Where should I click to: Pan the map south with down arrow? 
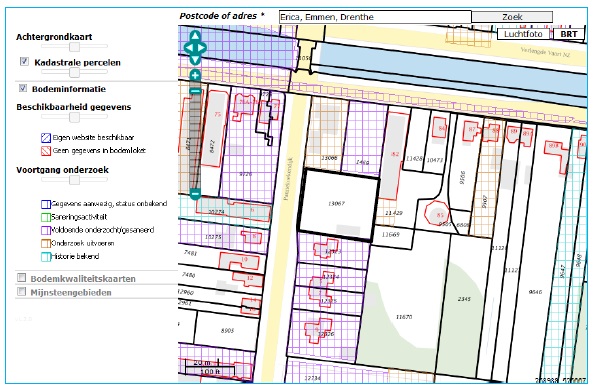click(195, 60)
